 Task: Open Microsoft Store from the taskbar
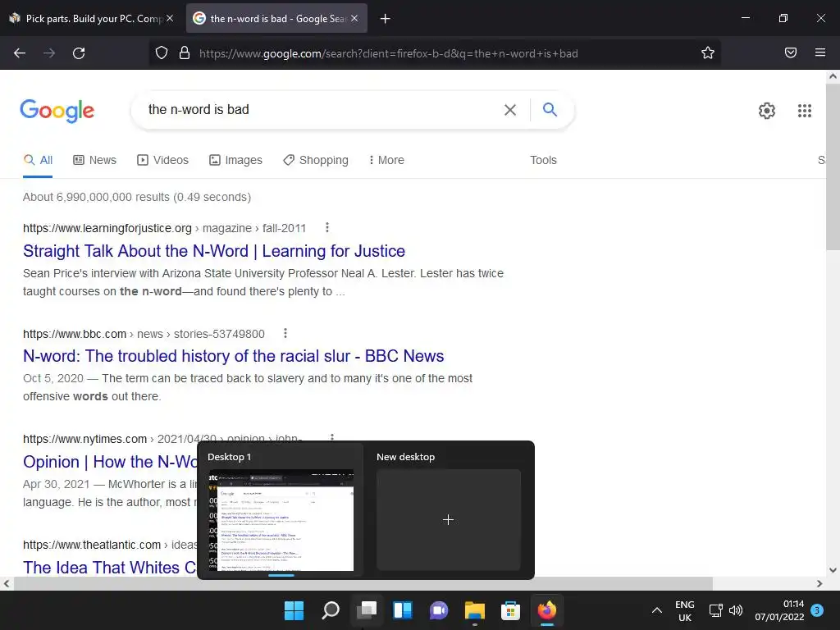[x=510, y=610]
